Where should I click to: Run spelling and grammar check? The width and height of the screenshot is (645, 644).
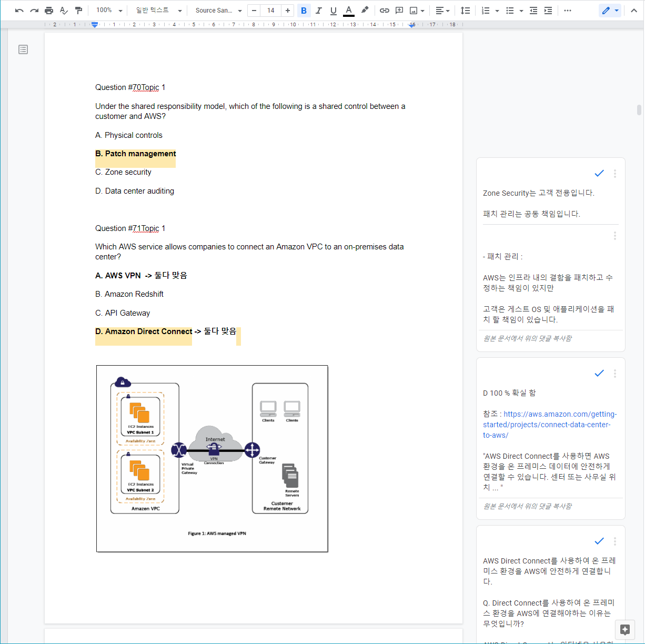pos(64,11)
